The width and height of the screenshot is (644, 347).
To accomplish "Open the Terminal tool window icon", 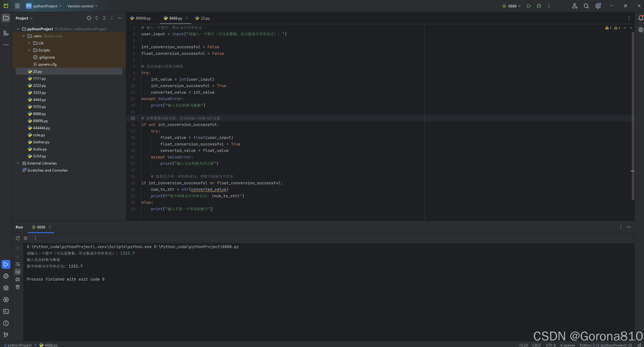I will coord(6,312).
